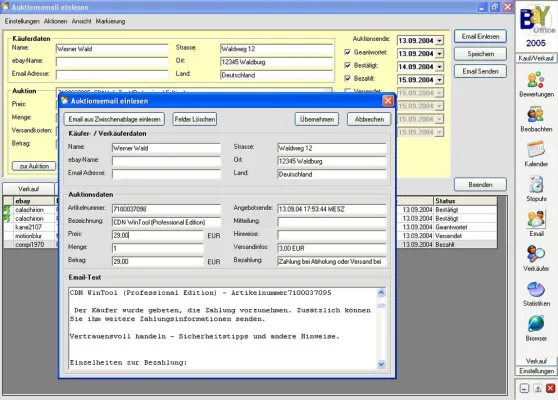The image size is (558, 400).
Task: Open the Verkäufer search icon
Action: point(536,254)
